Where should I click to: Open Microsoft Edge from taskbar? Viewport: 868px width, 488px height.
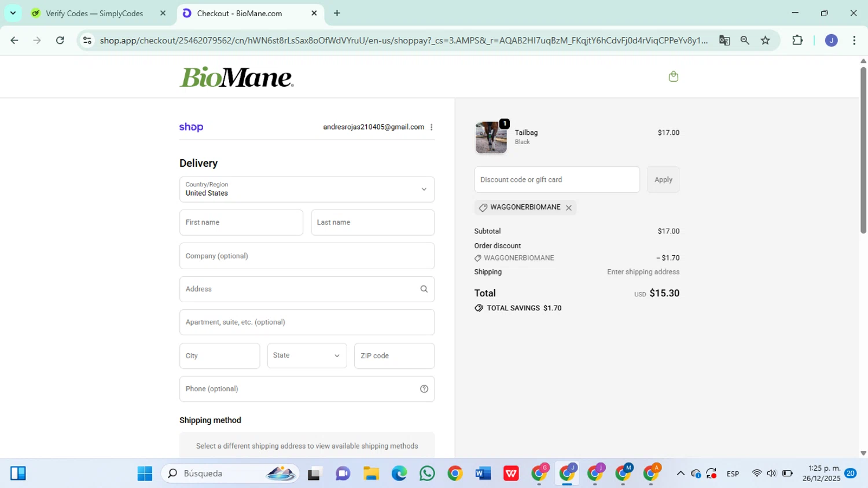pyautogui.click(x=399, y=474)
